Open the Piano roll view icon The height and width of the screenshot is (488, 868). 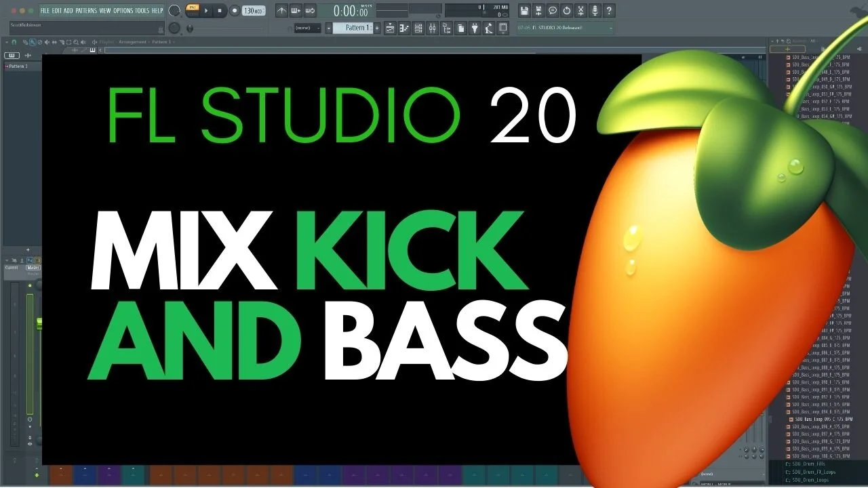[x=404, y=28]
